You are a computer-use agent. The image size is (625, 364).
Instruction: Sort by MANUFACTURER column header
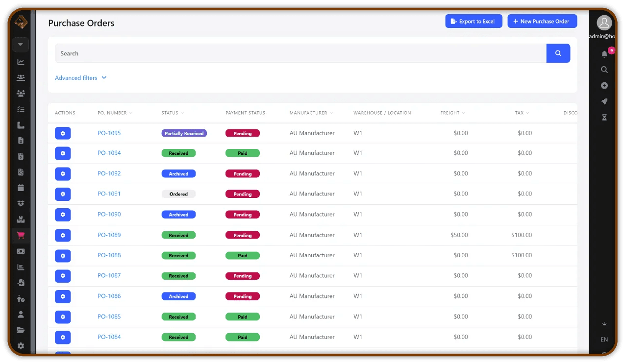[x=311, y=113]
